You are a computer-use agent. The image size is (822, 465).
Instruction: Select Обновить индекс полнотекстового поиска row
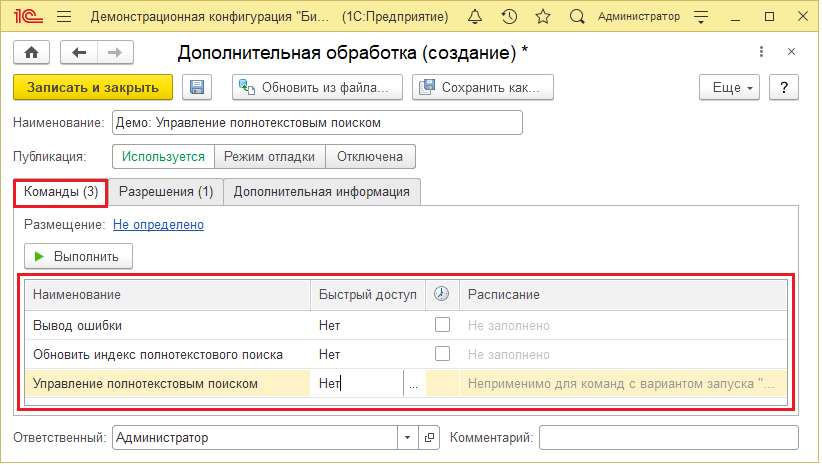(x=406, y=354)
